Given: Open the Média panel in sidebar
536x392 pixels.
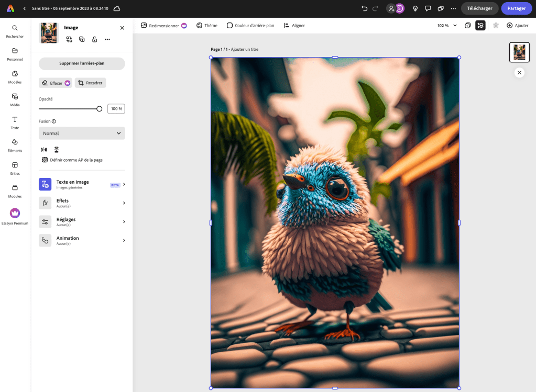Looking at the screenshot, I should (15, 99).
